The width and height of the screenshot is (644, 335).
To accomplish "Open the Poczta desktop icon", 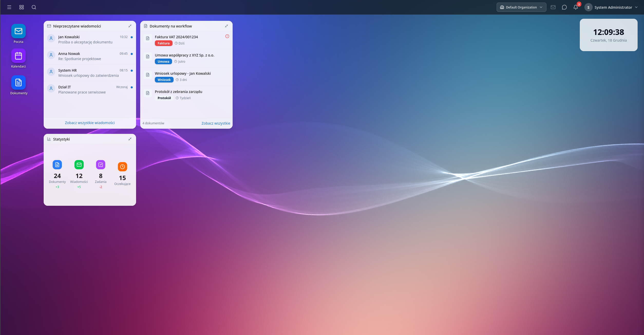I will point(18,31).
